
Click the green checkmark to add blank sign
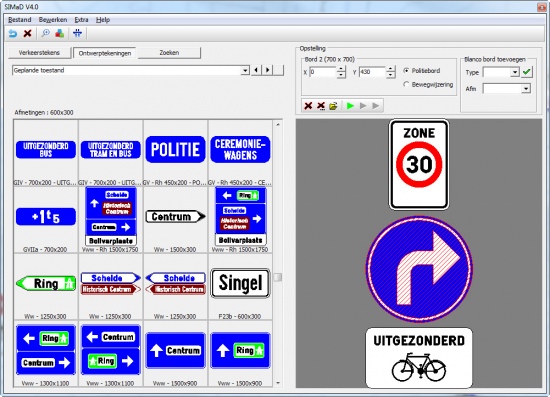click(526, 72)
